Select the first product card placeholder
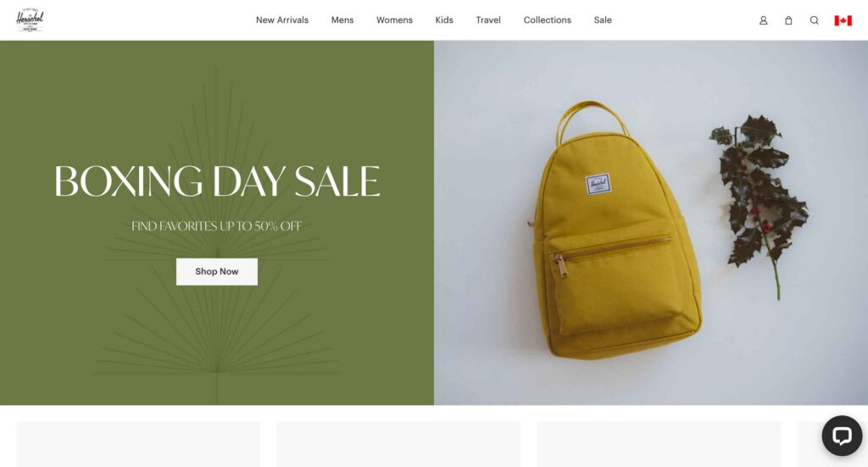Image resolution: width=868 pixels, height=467 pixels. pos(138,444)
